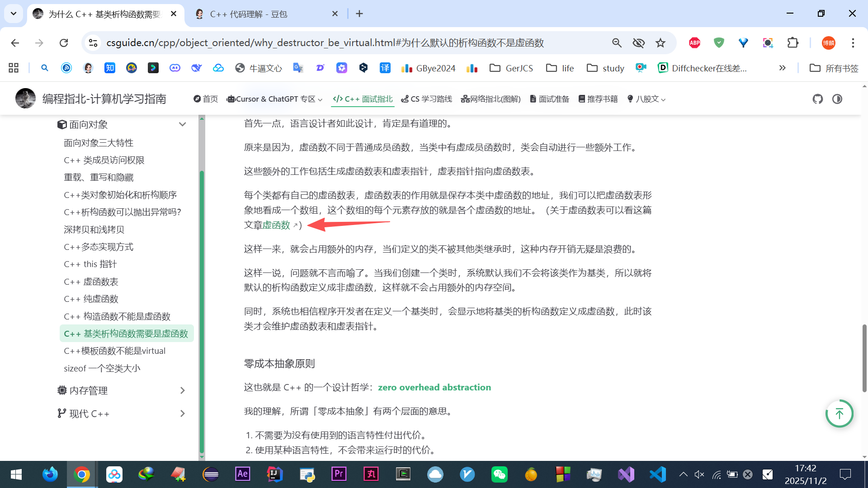
Task: Open WeChat from the taskbar
Action: point(499,474)
